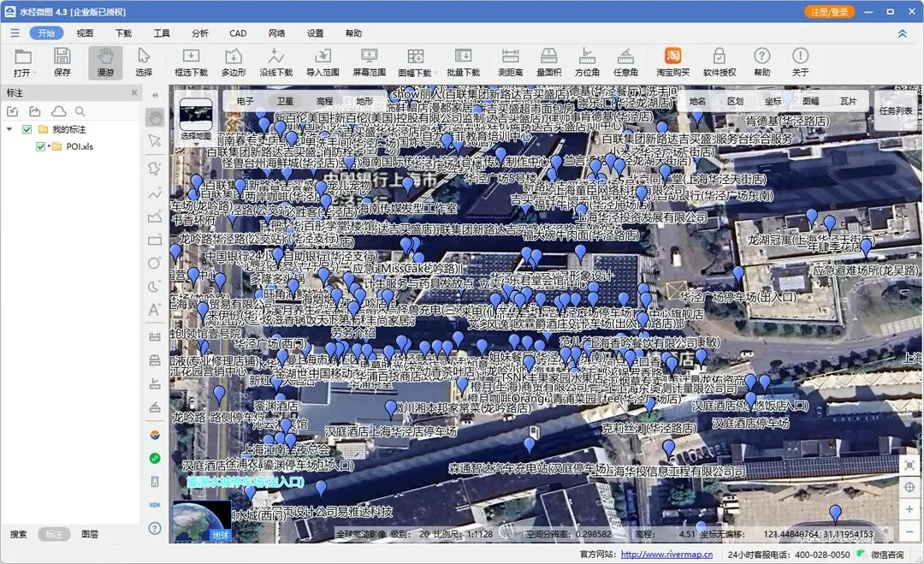Click the 注册/登录 button
This screenshot has height=564, width=924.
(829, 12)
